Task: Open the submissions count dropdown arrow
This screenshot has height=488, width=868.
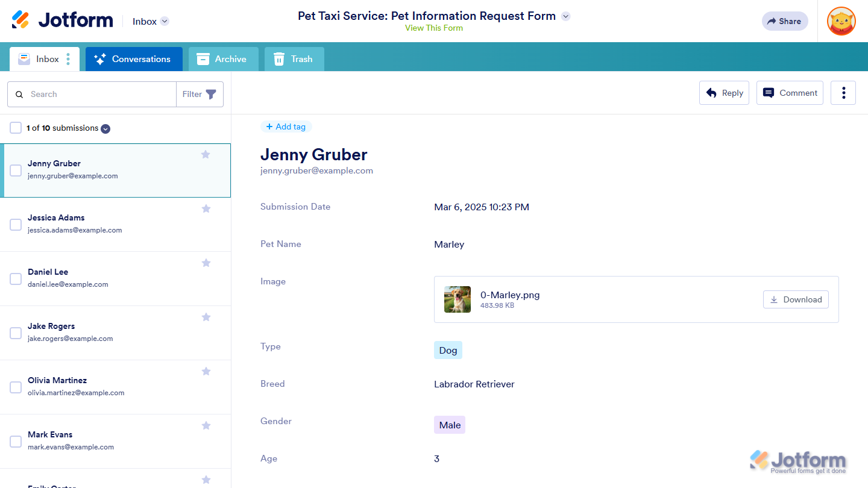Action: click(x=105, y=128)
